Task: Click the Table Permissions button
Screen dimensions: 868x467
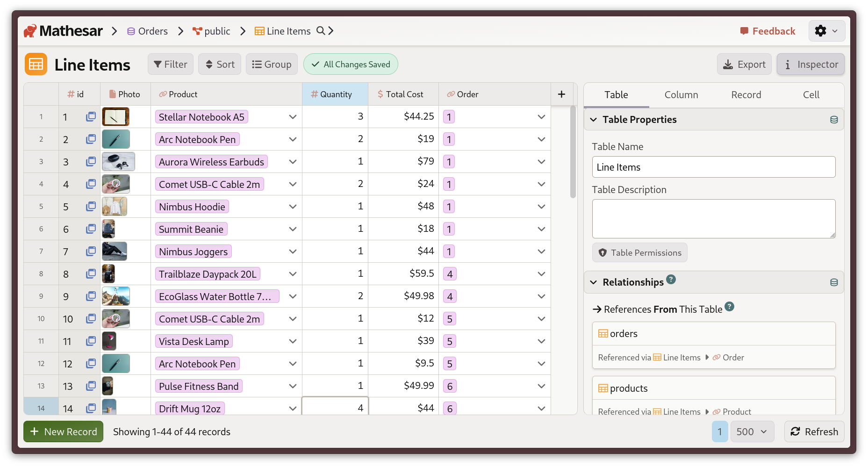Action: coord(639,252)
